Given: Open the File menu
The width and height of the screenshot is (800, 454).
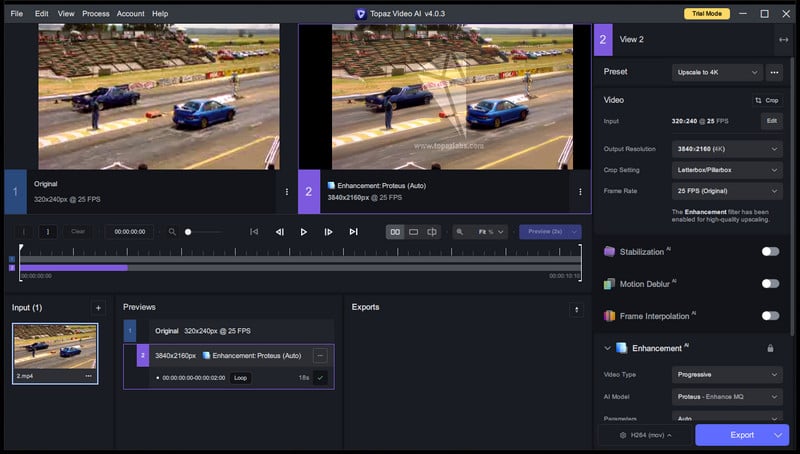Looking at the screenshot, I should pyautogui.click(x=16, y=14).
